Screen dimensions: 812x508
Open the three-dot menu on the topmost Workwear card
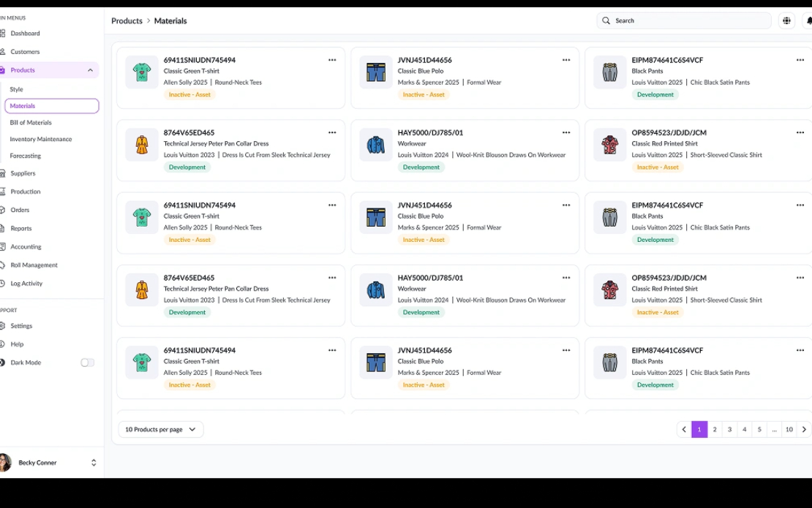tap(566, 132)
